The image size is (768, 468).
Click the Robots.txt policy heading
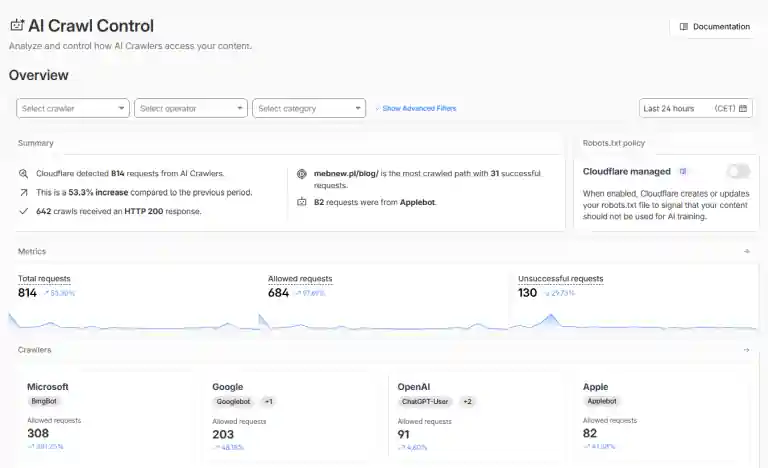click(x=614, y=143)
